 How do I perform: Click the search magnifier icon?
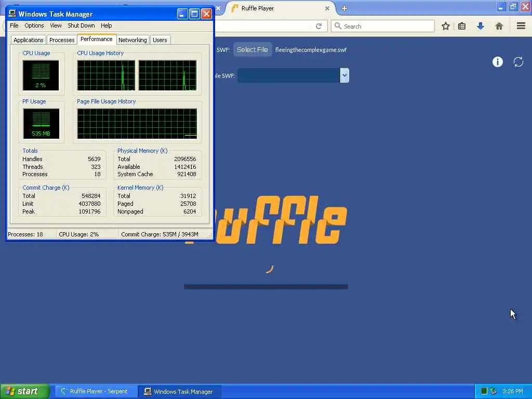click(338, 26)
